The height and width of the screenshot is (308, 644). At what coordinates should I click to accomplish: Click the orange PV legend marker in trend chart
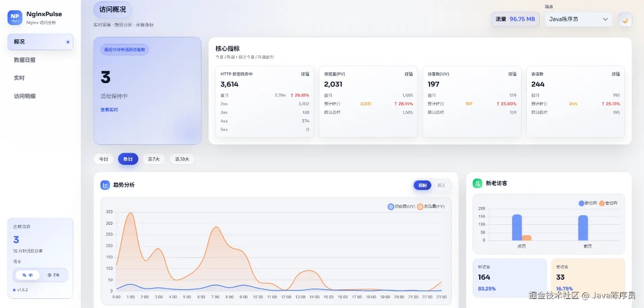(420, 207)
